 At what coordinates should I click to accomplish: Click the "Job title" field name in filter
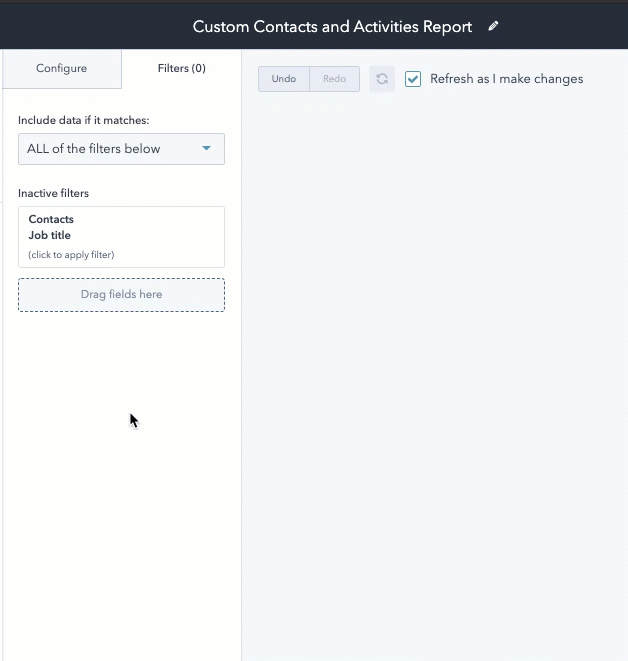(x=50, y=236)
